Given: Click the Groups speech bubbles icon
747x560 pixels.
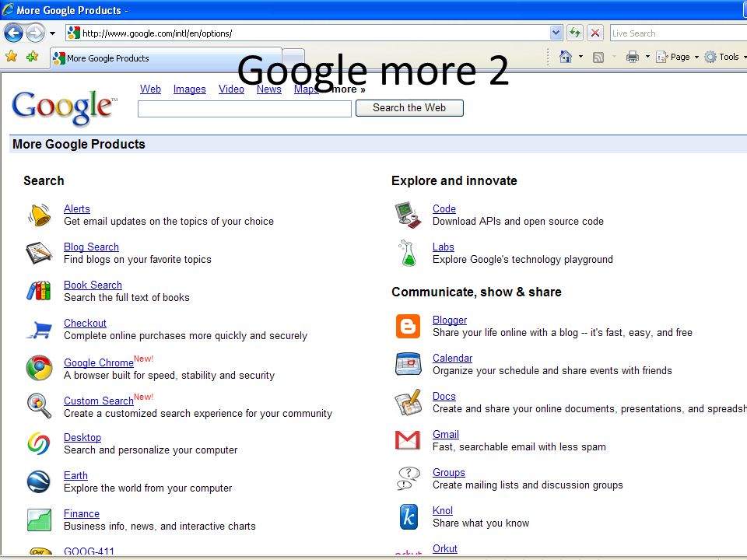Looking at the screenshot, I should pyautogui.click(x=409, y=478).
